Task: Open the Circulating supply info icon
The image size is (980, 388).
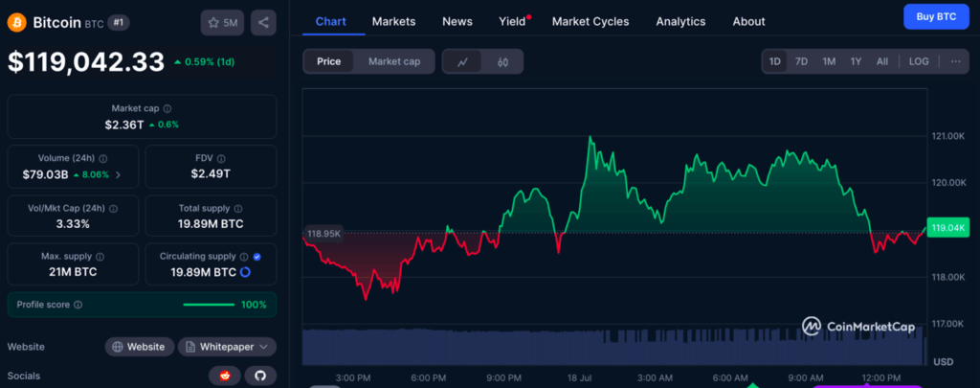Action: point(244,257)
